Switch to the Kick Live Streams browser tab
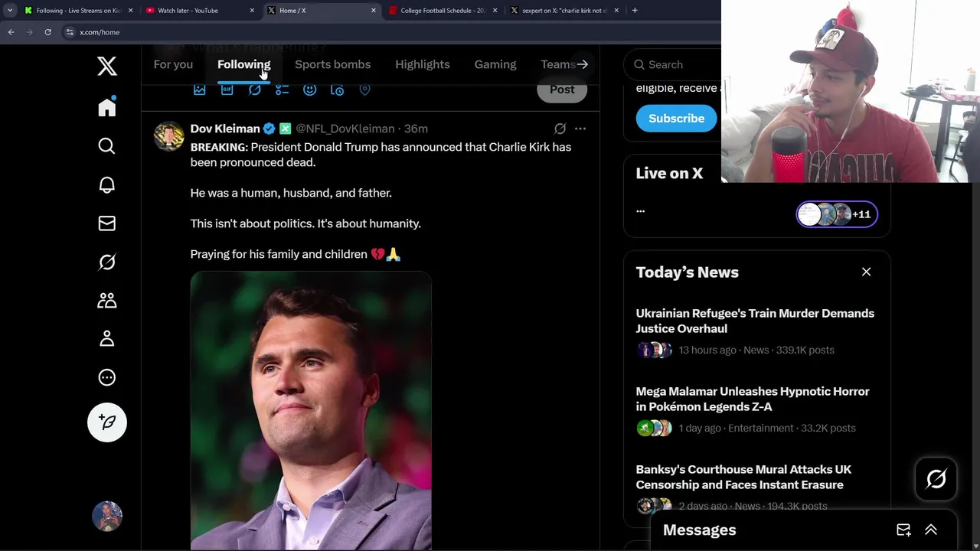 (x=79, y=11)
